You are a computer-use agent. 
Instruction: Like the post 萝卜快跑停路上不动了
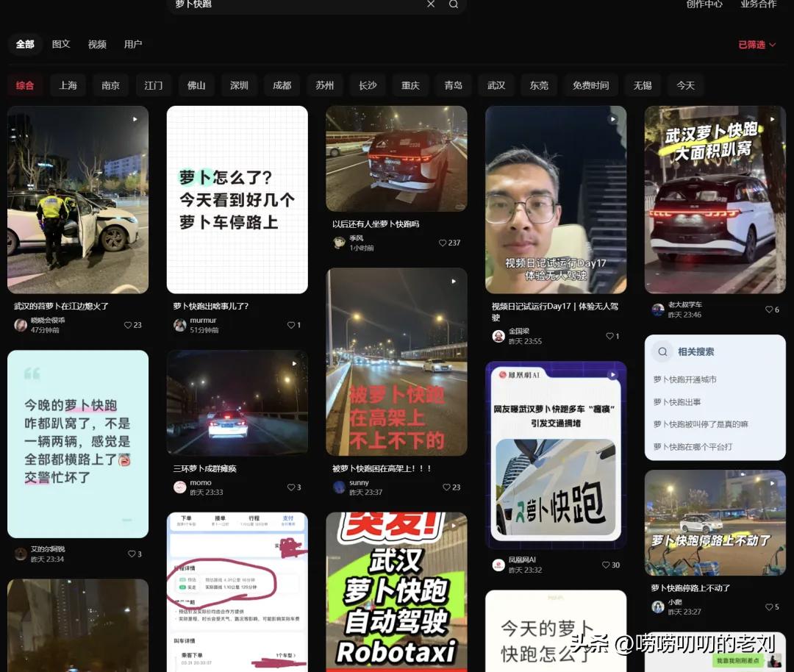tap(769, 607)
